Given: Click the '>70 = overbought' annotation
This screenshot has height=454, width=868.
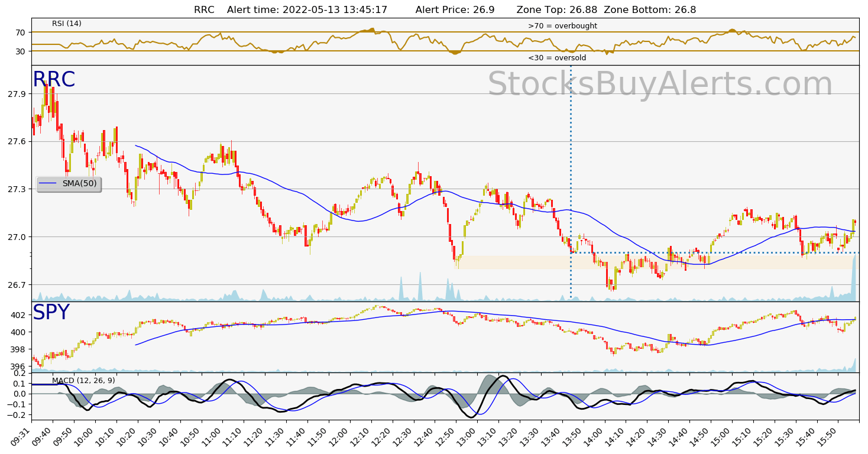Looking at the screenshot, I should 562,26.
